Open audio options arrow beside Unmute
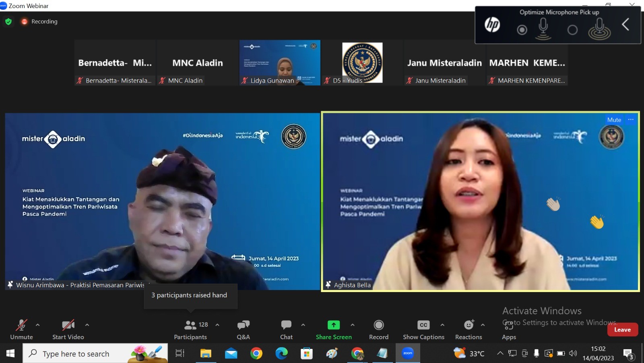Image resolution: width=644 pixels, height=363 pixels. [38, 325]
